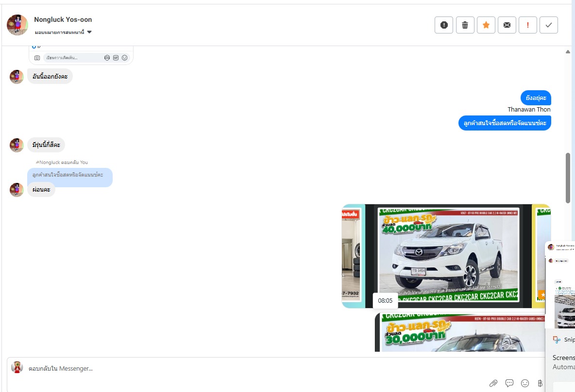The height and width of the screenshot is (392, 575).
Task: Click message bubble 'มีรุ่นนี้กี่สีคะ'
Action: 46,145
